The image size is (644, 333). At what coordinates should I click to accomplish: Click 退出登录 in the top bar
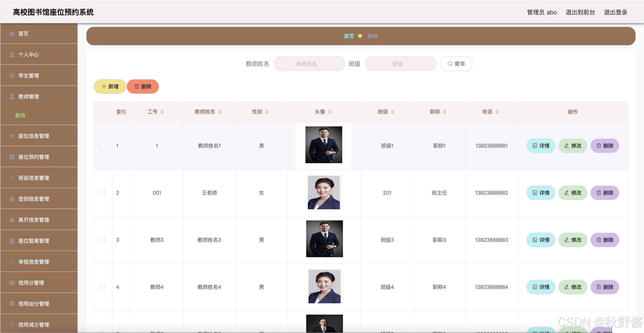pos(615,12)
